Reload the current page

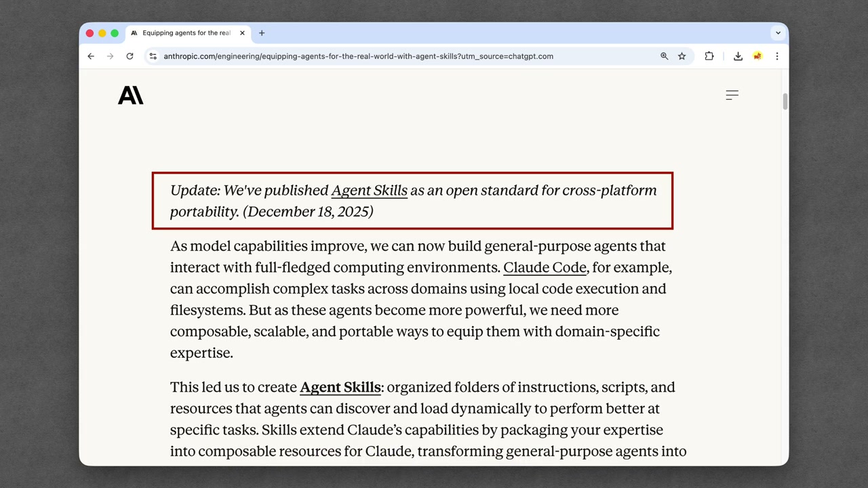tap(130, 56)
